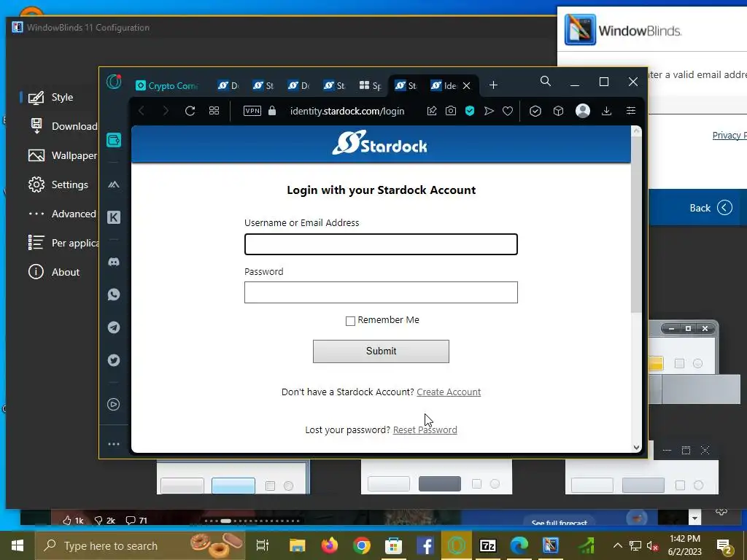This screenshot has height=560, width=747.
Task: Follow the Create Account link
Action: [x=449, y=392]
